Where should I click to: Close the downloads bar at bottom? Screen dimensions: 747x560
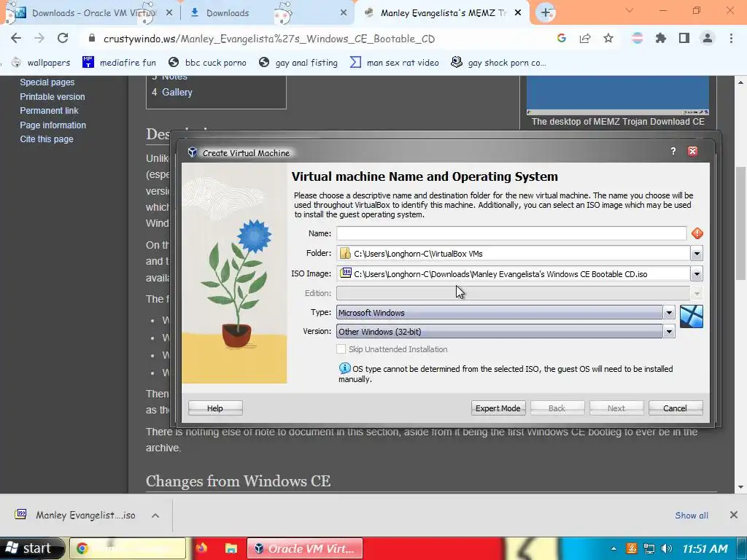734,515
